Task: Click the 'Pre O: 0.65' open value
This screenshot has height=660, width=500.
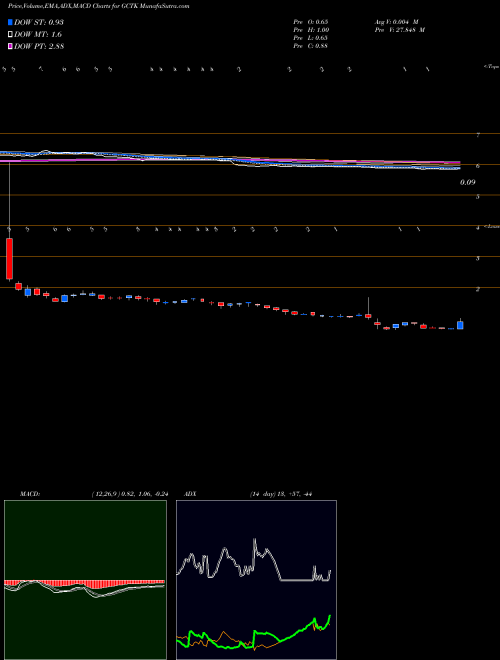Action: tap(311, 21)
